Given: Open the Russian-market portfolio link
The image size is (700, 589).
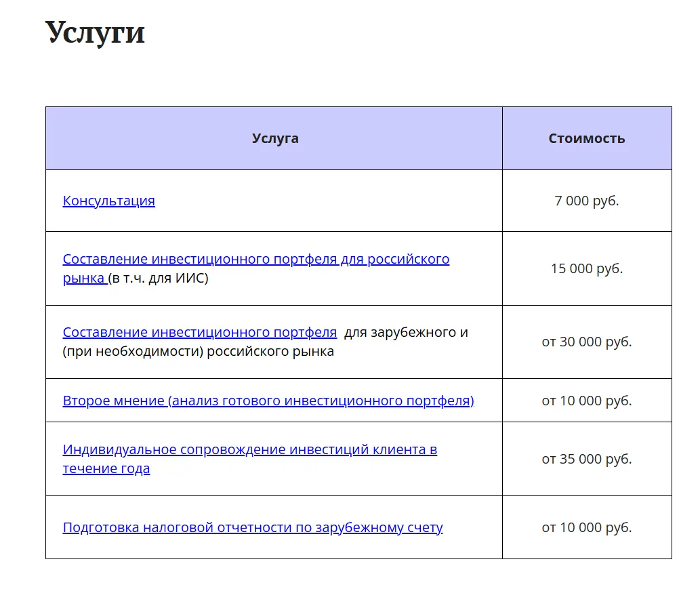Looking at the screenshot, I should 255,259.
